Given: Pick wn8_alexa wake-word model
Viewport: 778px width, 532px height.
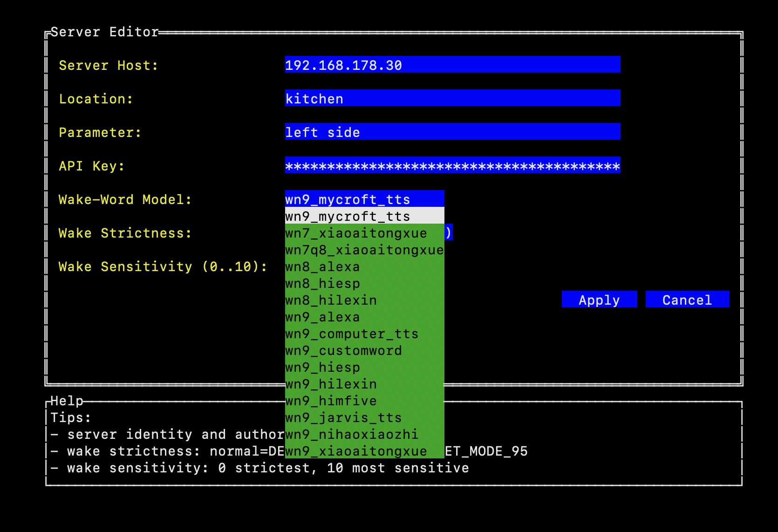Looking at the screenshot, I should click(364, 266).
